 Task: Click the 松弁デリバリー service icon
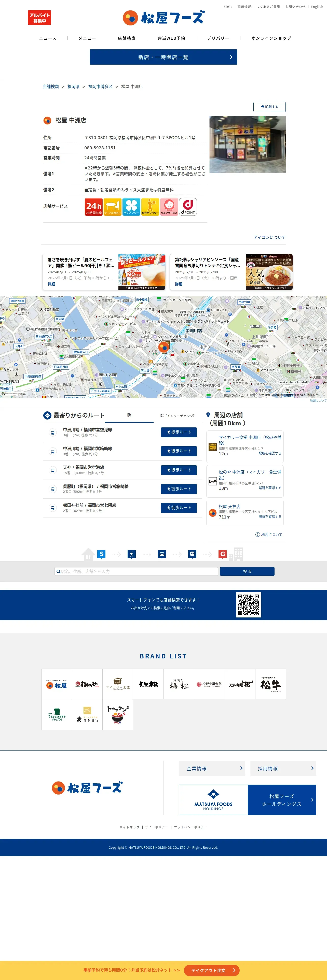(150, 207)
